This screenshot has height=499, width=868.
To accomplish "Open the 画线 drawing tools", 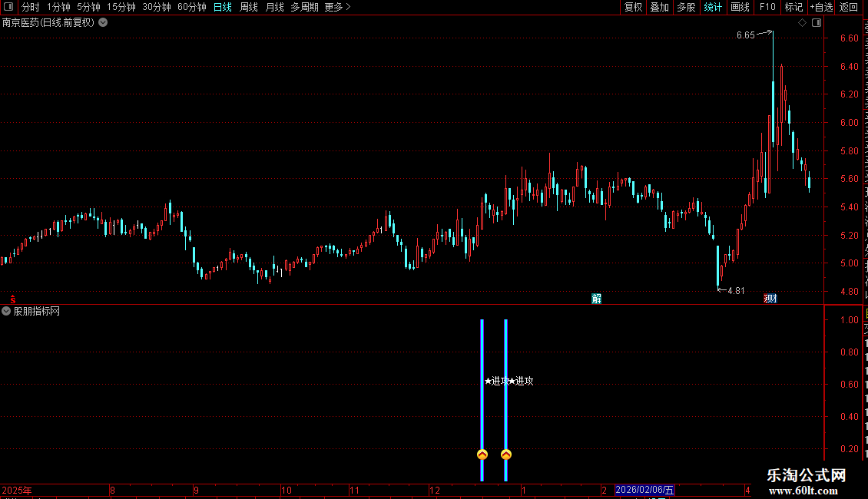I will coord(740,7).
